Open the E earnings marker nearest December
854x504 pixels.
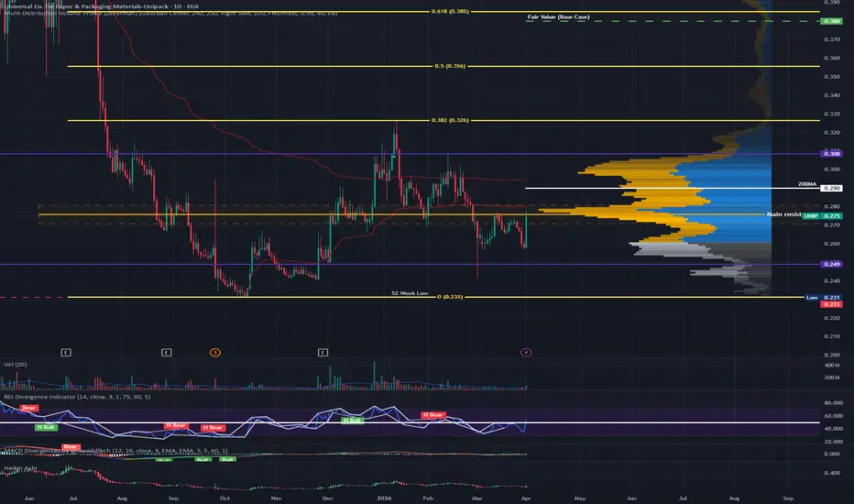tap(323, 353)
